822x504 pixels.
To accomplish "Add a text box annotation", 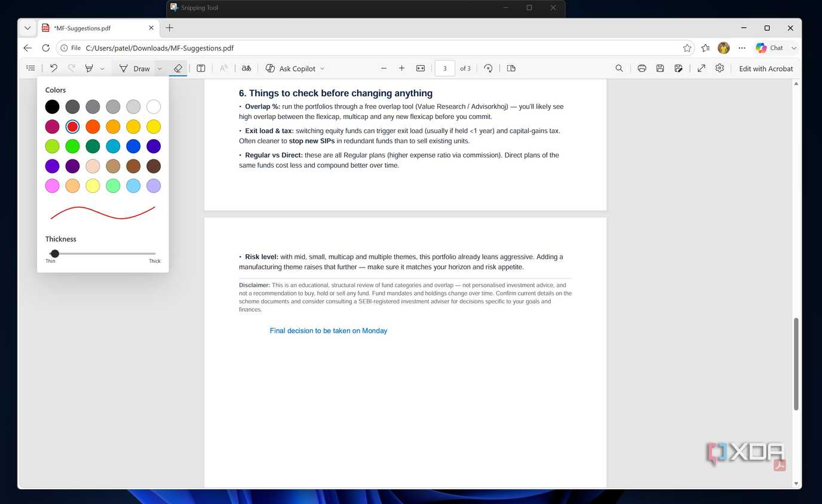I will (x=201, y=68).
